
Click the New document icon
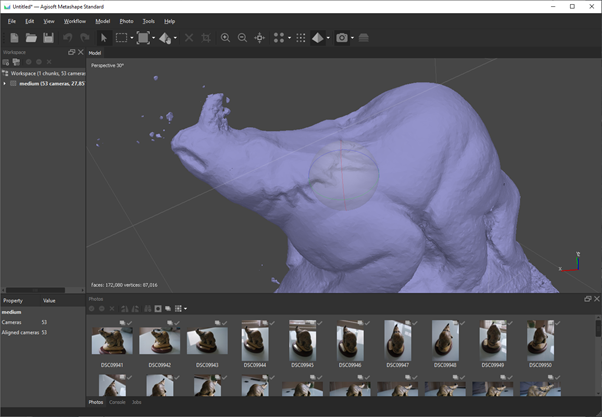point(14,38)
